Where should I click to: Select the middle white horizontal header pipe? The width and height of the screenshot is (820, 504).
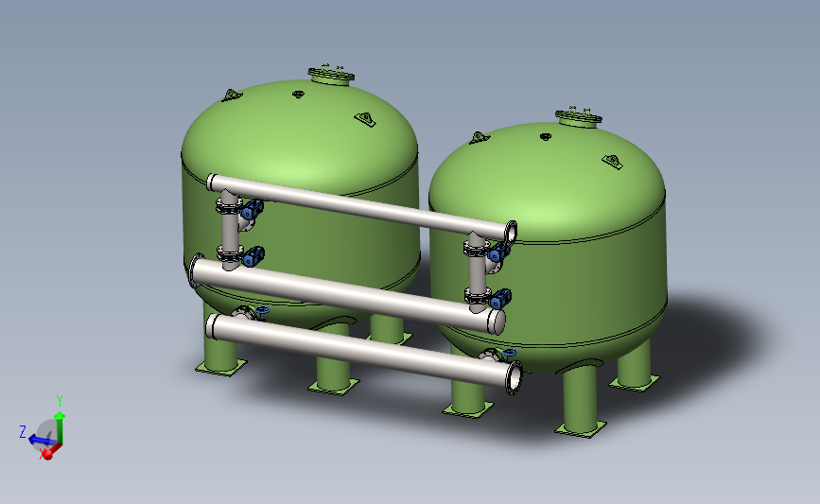[x=348, y=294]
